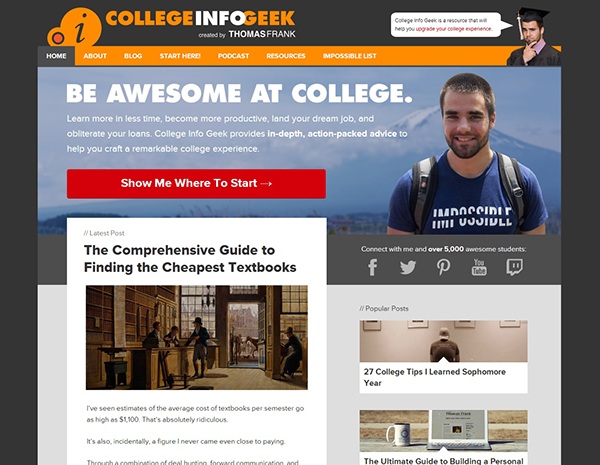Open the Podcast page
Image resolution: width=600 pixels, height=465 pixels.
click(233, 56)
